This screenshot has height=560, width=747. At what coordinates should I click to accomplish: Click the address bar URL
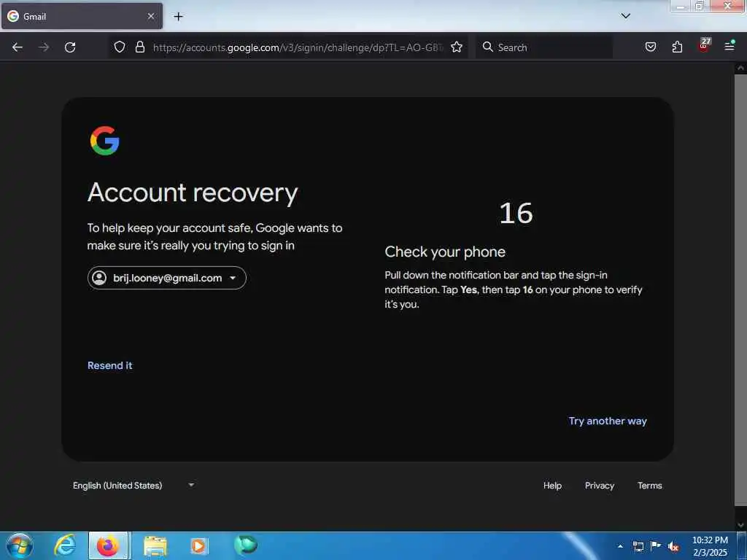tap(298, 47)
